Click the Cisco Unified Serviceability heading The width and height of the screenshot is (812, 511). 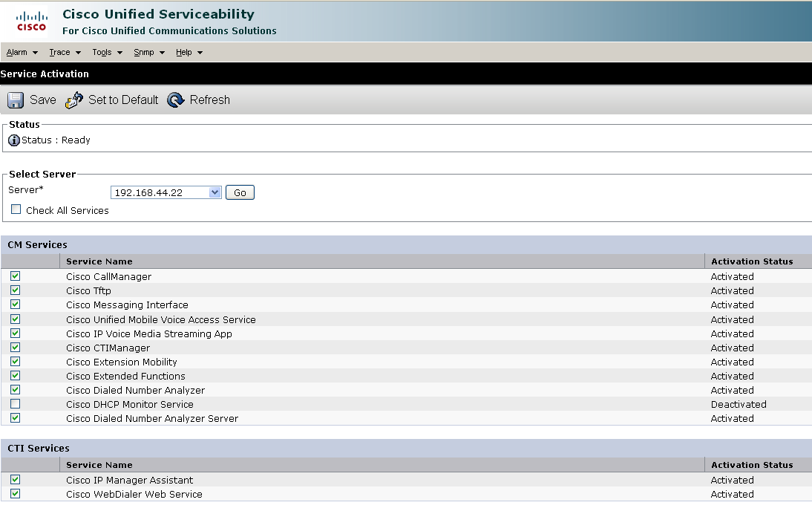158,14
